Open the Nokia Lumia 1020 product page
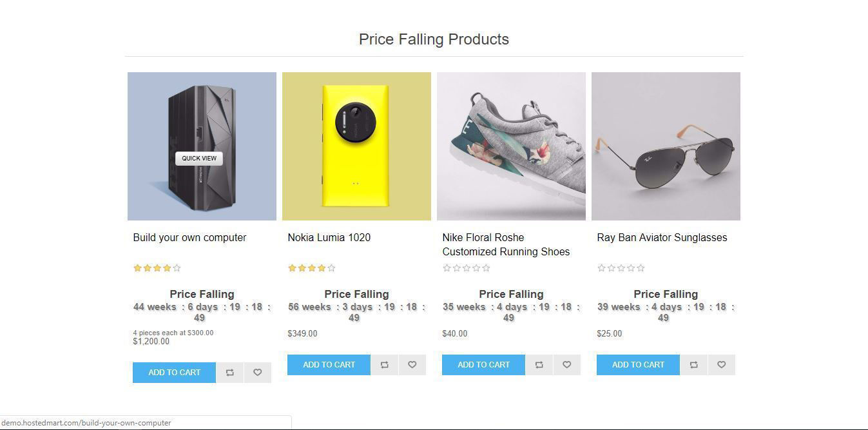Viewport: 868px width, 430px height. [329, 237]
